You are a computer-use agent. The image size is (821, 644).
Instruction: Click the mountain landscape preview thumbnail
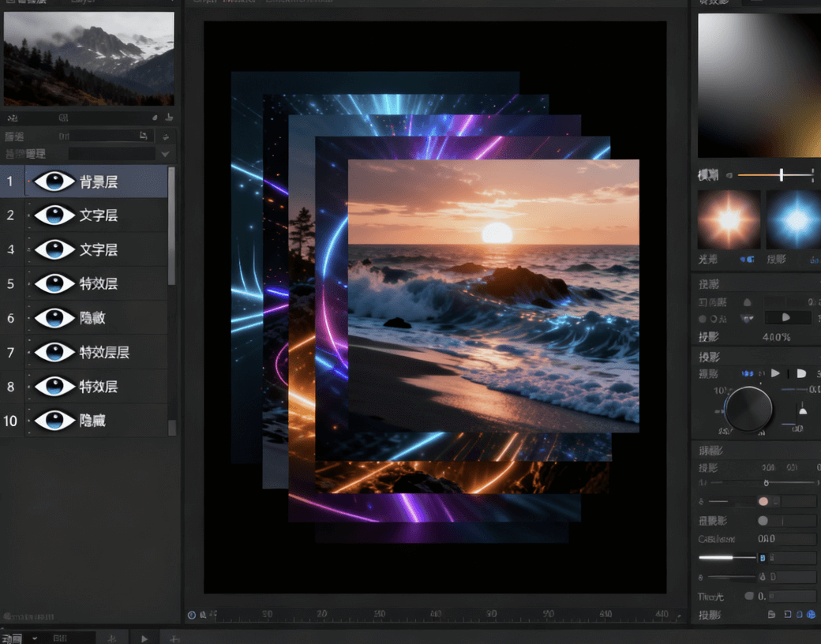[88, 58]
